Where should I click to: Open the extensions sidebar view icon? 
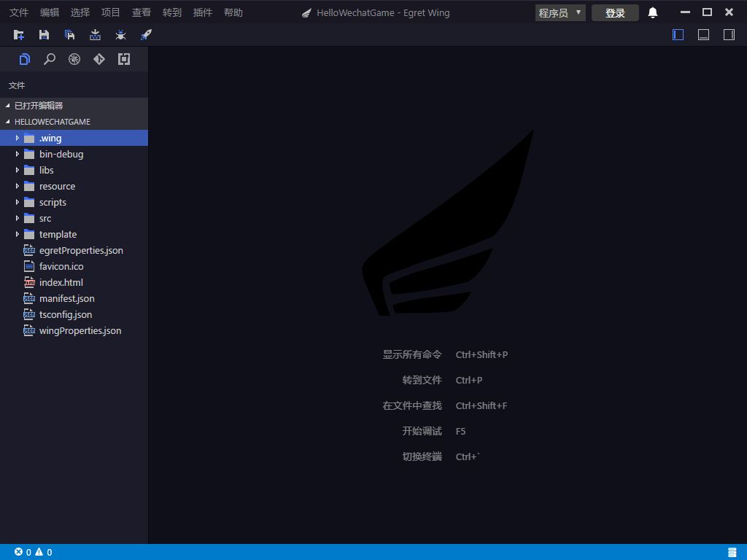pos(124,59)
